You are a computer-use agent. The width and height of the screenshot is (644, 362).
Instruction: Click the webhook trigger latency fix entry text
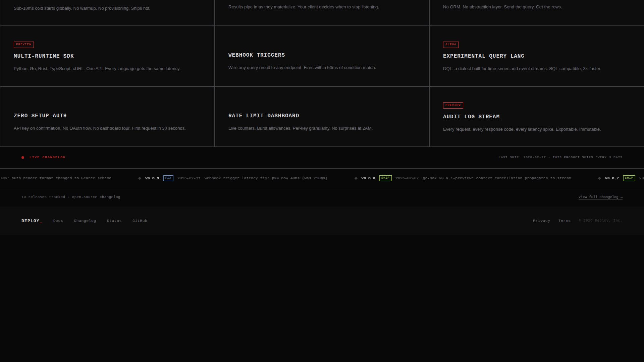pyautogui.click(x=266, y=178)
